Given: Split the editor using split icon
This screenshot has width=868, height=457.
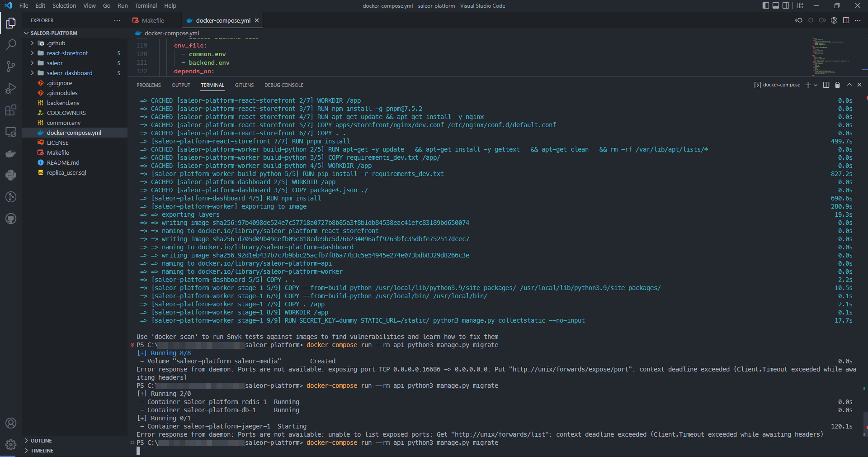Looking at the screenshot, I should click(x=846, y=20).
